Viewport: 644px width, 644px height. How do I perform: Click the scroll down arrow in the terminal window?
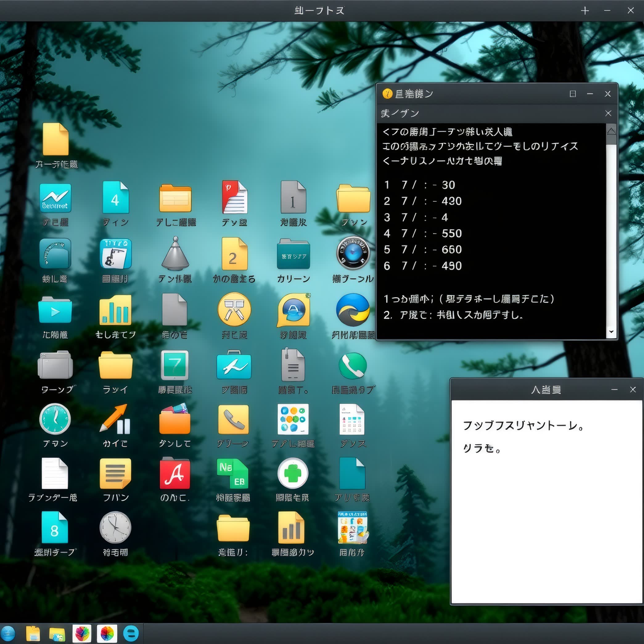pyautogui.click(x=611, y=332)
